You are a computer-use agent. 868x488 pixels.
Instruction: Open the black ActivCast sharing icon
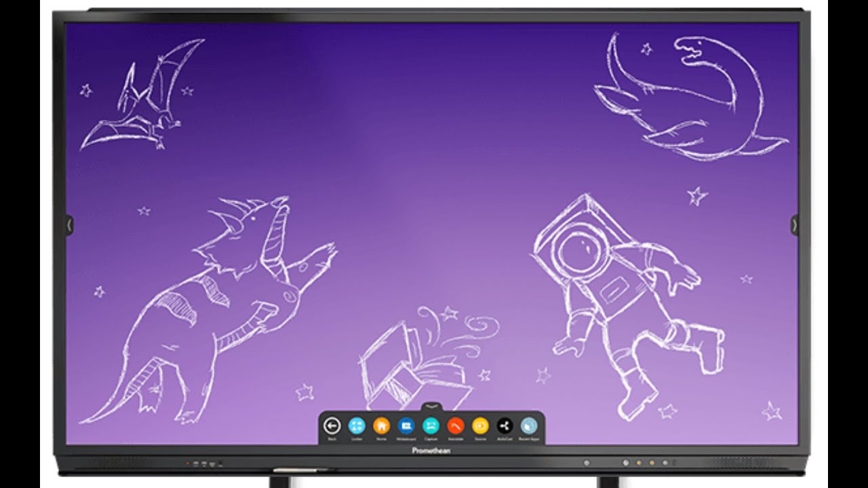[x=505, y=426]
